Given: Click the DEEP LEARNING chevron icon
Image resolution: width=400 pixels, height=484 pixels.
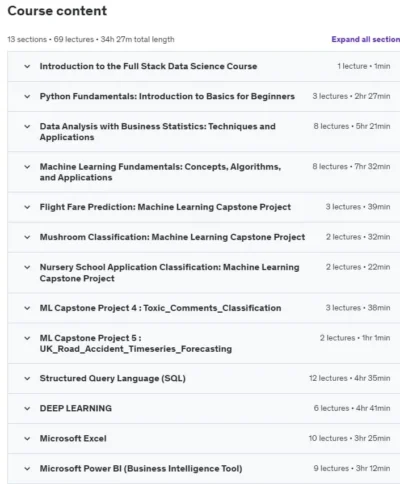Looking at the screenshot, I should pos(27,408).
